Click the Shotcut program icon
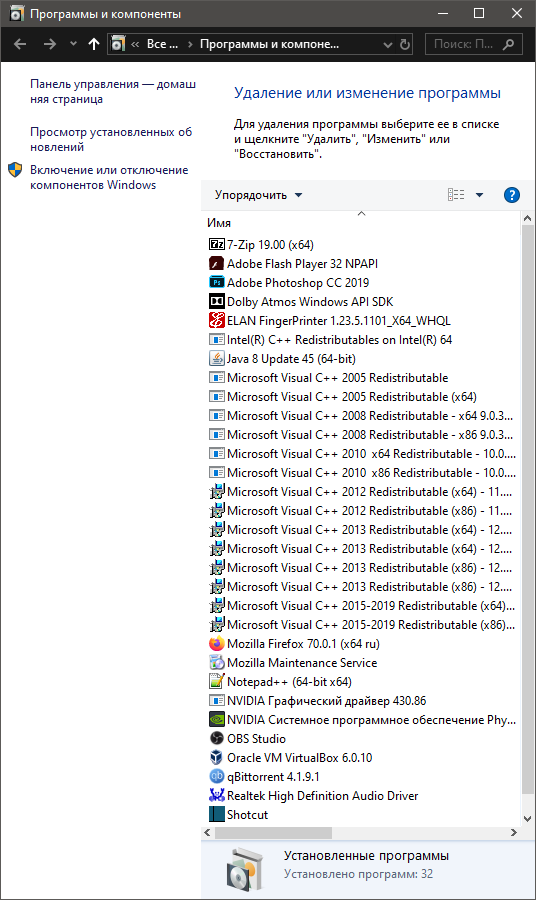This screenshot has width=536, height=900. pos(216,814)
